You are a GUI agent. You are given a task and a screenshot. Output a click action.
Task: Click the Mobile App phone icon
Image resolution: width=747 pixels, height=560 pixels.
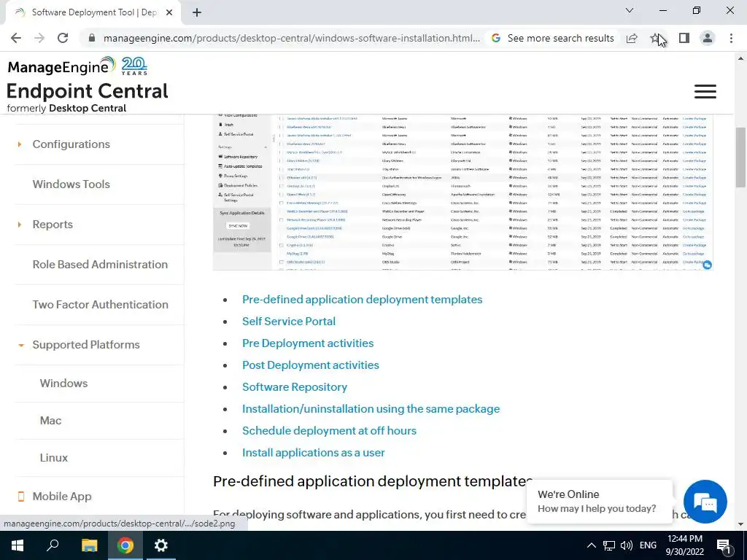click(21, 496)
